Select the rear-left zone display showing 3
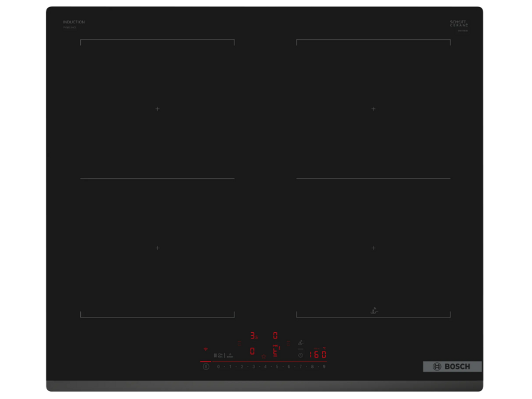The height and width of the screenshot is (399, 532). click(x=254, y=336)
